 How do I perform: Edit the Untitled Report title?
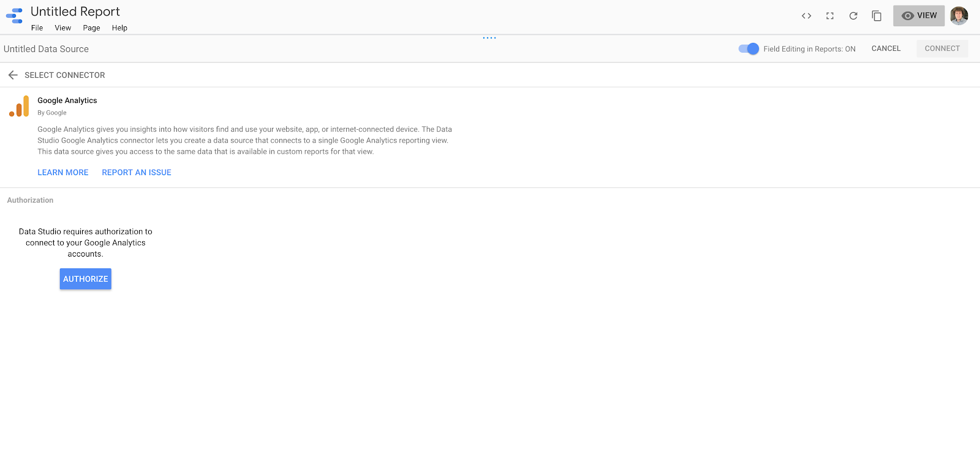click(x=75, y=12)
